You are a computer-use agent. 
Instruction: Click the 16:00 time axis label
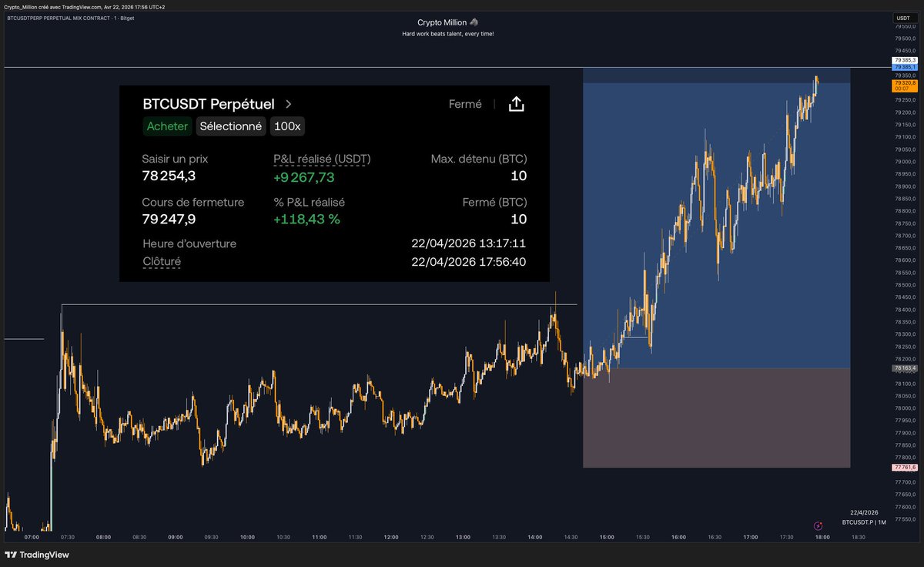pyautogui.click(x=678, y=538)
